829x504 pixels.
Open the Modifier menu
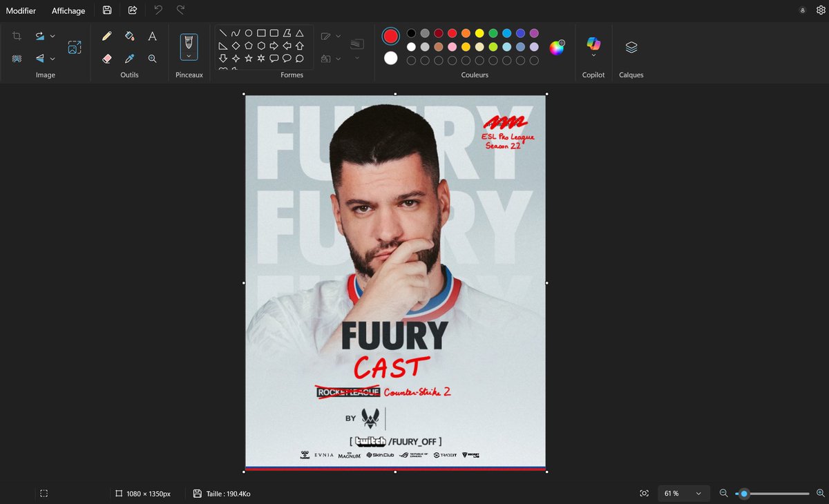tap(21, 10)
